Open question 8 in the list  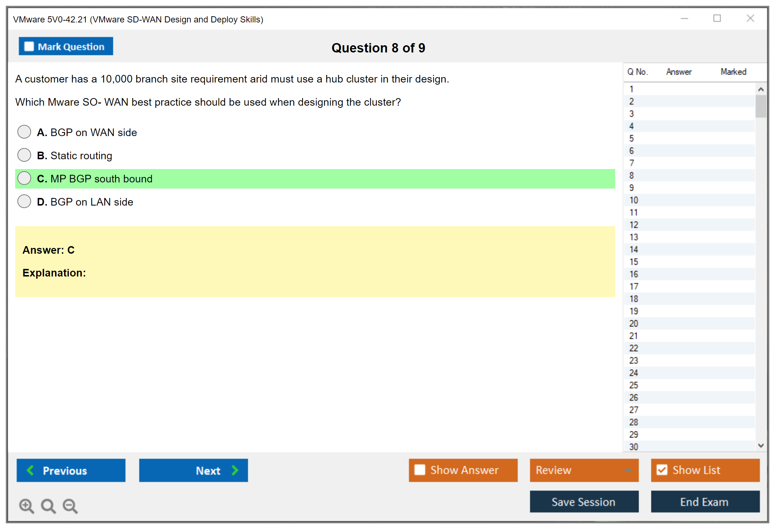(631, 176)
